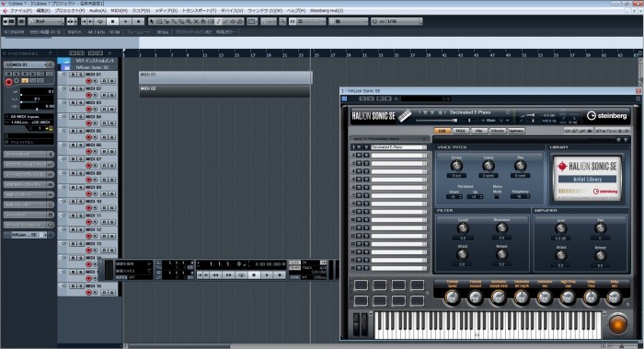Select the Range Selection tool
The image size is (644, 349).
click(159, 21)
